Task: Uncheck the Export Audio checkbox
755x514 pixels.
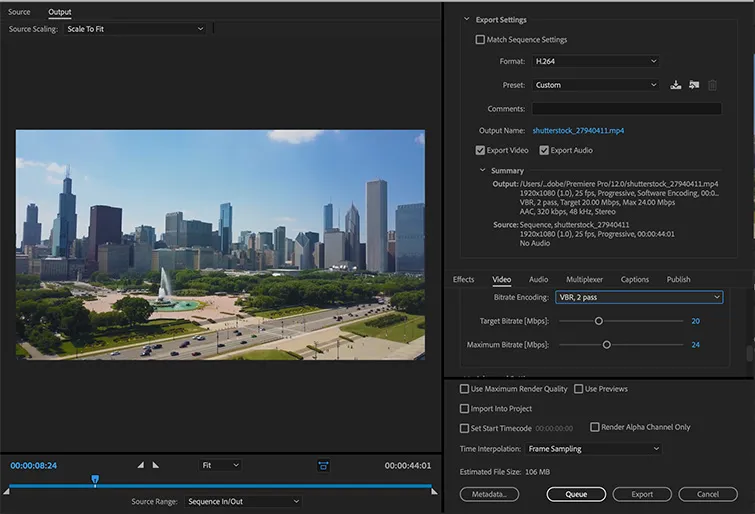Action: coord(544,150)
